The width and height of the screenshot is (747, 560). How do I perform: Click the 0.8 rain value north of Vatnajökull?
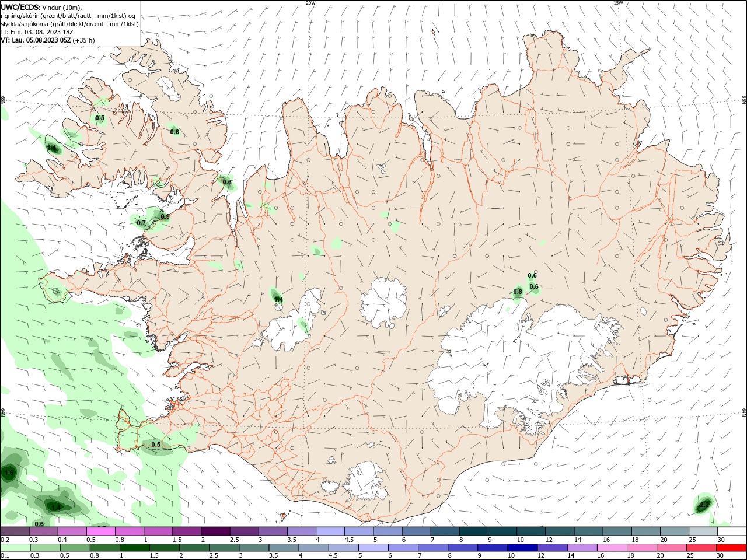(518, 292)
